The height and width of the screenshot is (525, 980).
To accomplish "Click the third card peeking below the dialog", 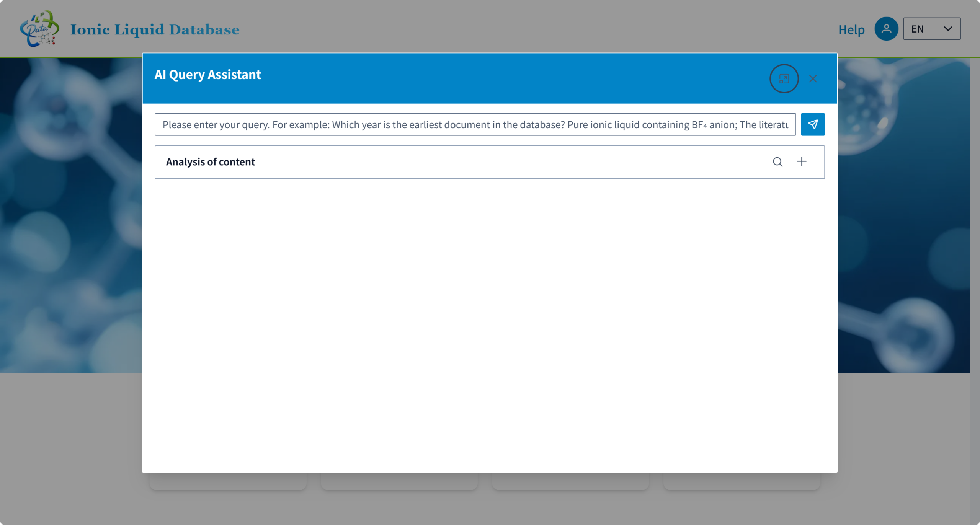I will coord(570,481).
